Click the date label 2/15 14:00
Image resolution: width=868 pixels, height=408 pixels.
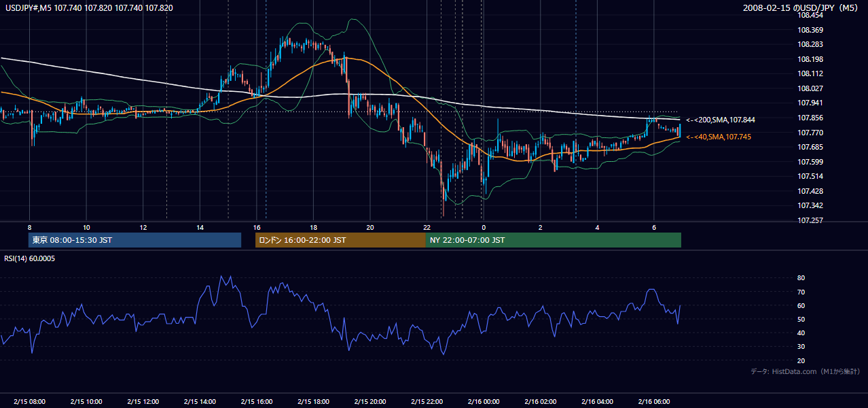(x=200, y=402)
